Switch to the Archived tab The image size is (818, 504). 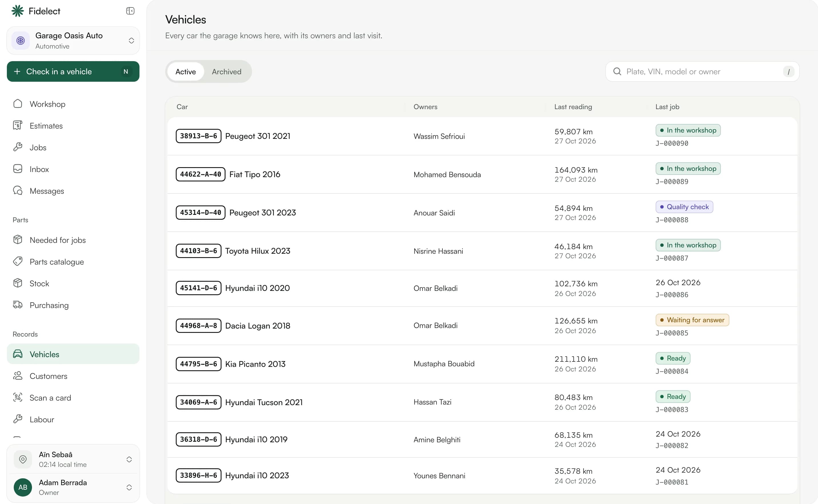point(226,72)
